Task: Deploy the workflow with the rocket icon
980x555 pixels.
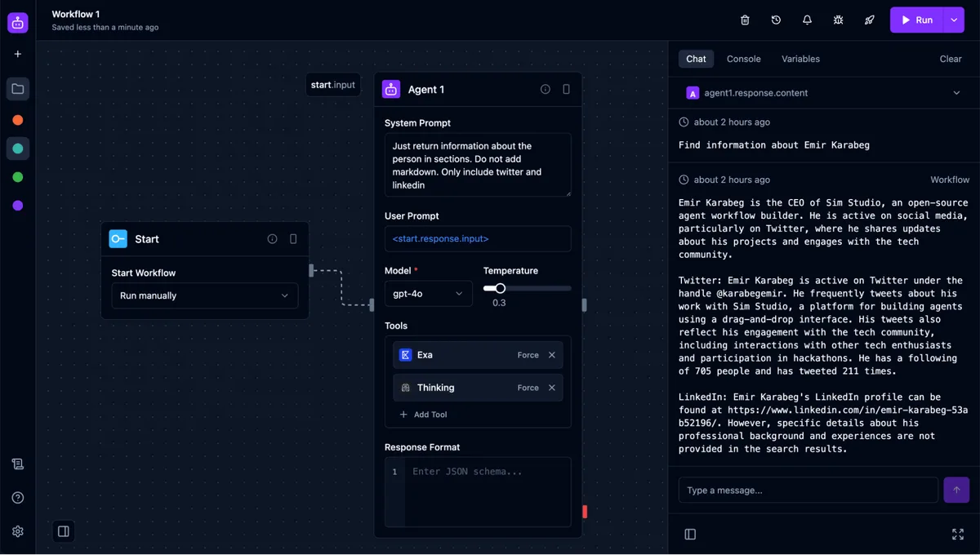Action: 869,20
